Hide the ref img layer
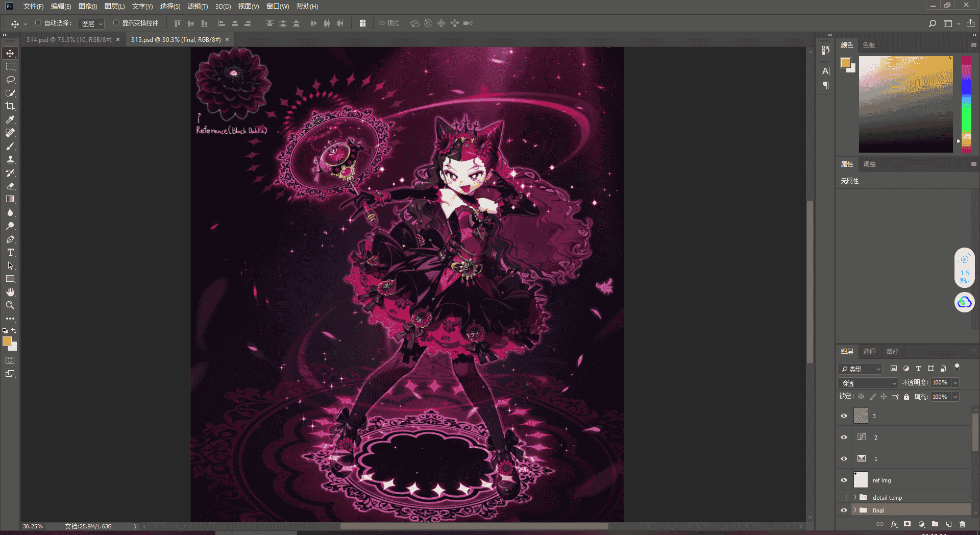The height and width of the screenshot is (535, 980). tap(844, 480)
